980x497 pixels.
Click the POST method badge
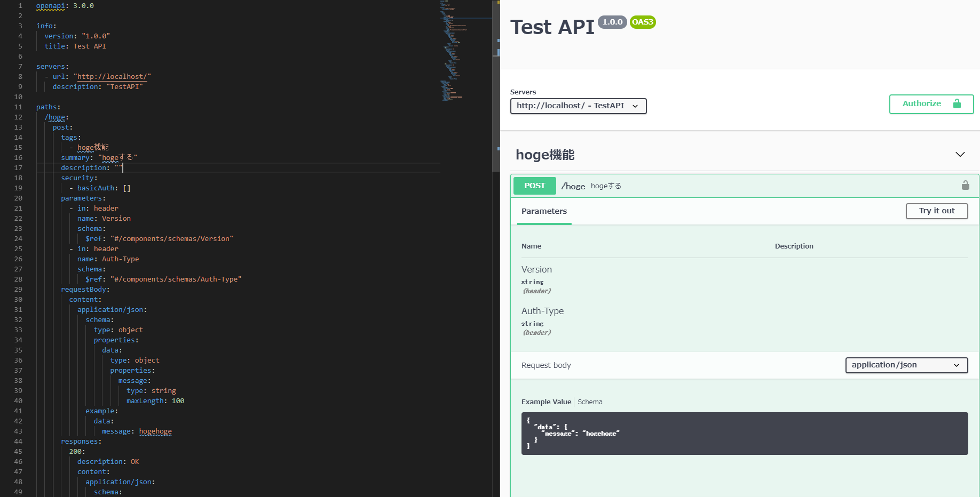point(534,186)
